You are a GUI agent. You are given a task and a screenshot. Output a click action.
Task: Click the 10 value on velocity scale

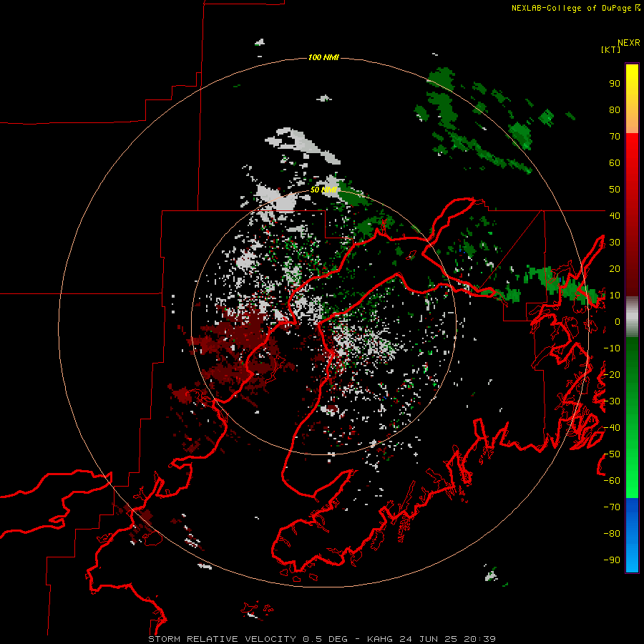click(615, 296)
